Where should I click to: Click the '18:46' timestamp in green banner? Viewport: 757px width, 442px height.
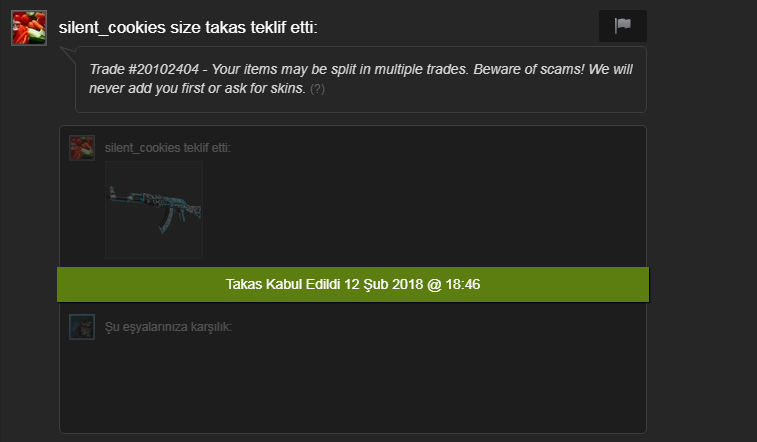[463, 284]
